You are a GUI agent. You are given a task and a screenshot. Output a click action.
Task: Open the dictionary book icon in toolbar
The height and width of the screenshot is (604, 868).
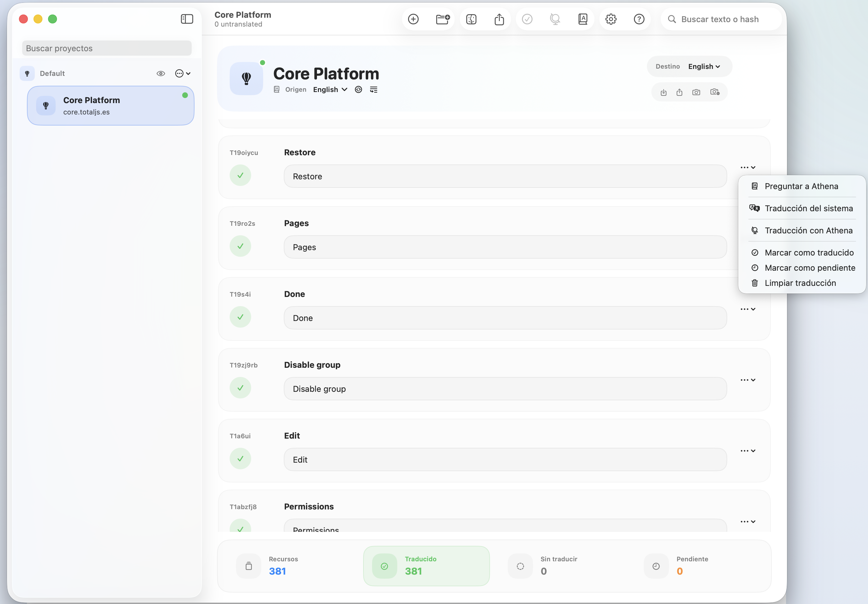[582, 19]
